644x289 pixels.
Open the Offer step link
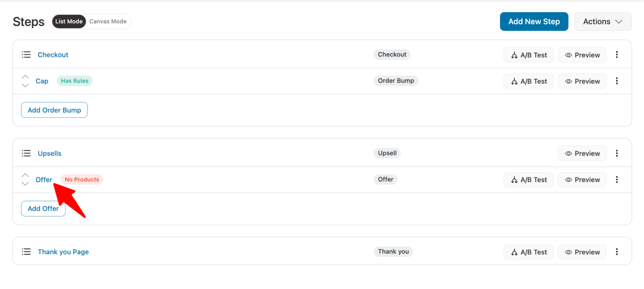point(44,180)
